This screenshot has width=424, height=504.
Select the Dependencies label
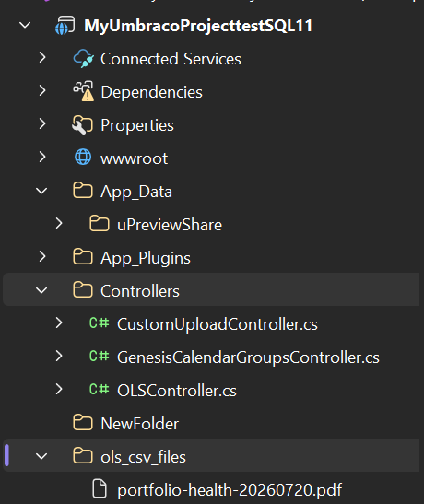151,92
